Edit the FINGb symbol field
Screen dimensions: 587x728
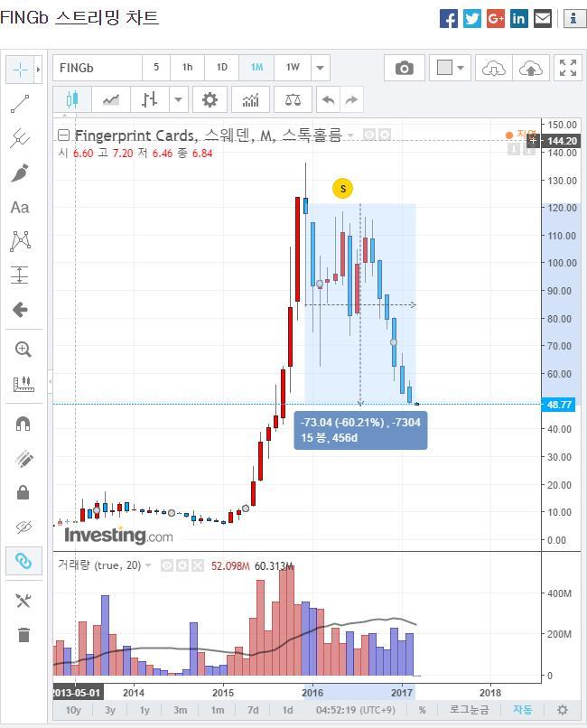click(98, 68)
